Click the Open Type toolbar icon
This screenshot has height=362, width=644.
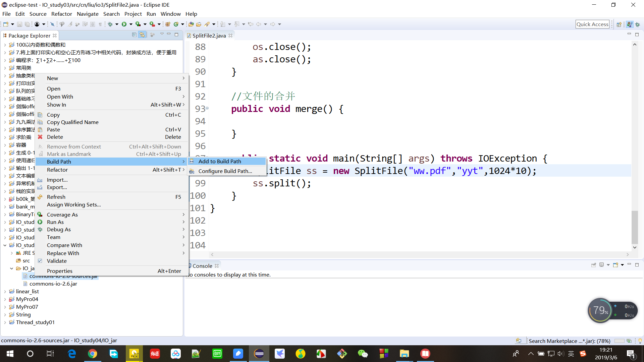click(x=191, y=24)
